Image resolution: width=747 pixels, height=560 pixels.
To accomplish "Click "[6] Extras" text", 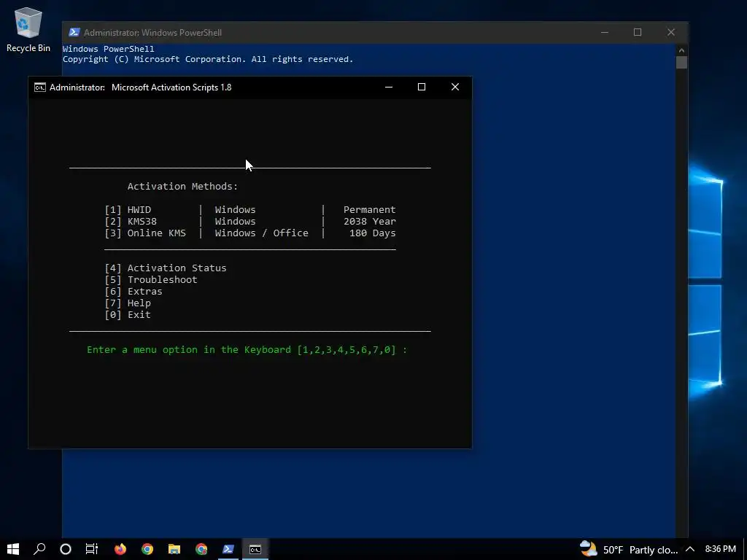I will tap(133, 292).
